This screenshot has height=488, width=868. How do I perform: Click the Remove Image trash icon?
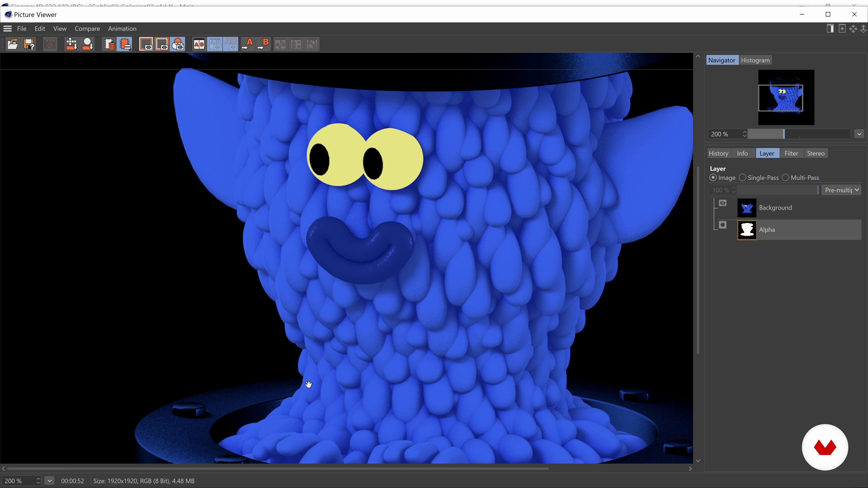click(x=109, y=45)
